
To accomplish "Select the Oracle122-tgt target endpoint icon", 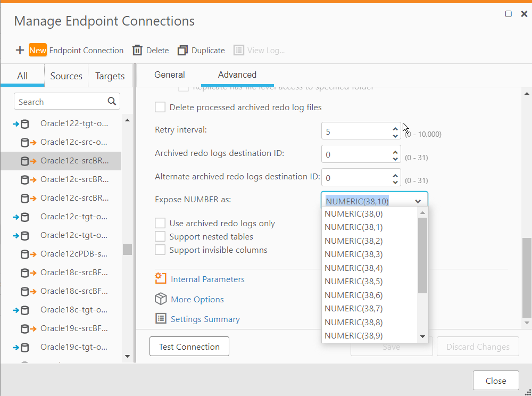I will click(21, 124).
